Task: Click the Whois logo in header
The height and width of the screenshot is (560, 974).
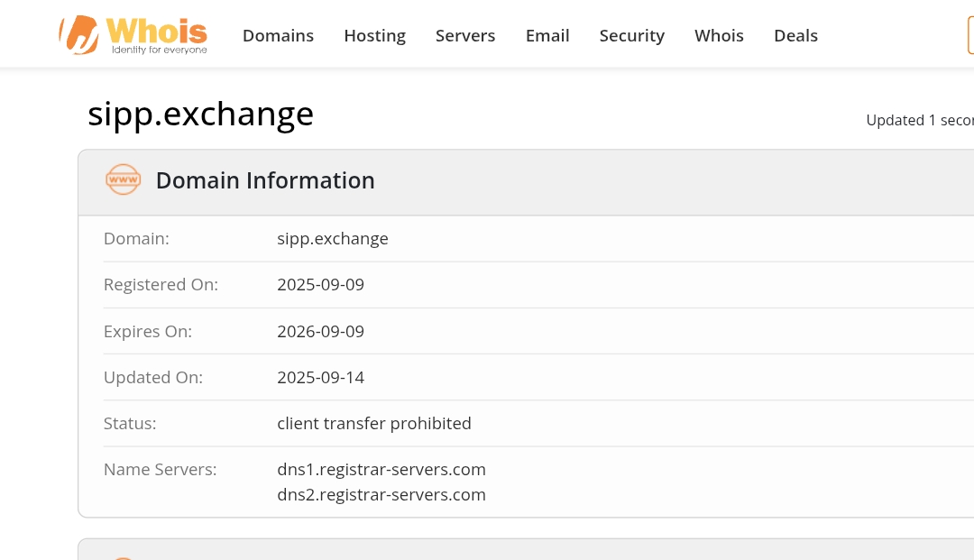Action: 133,35
